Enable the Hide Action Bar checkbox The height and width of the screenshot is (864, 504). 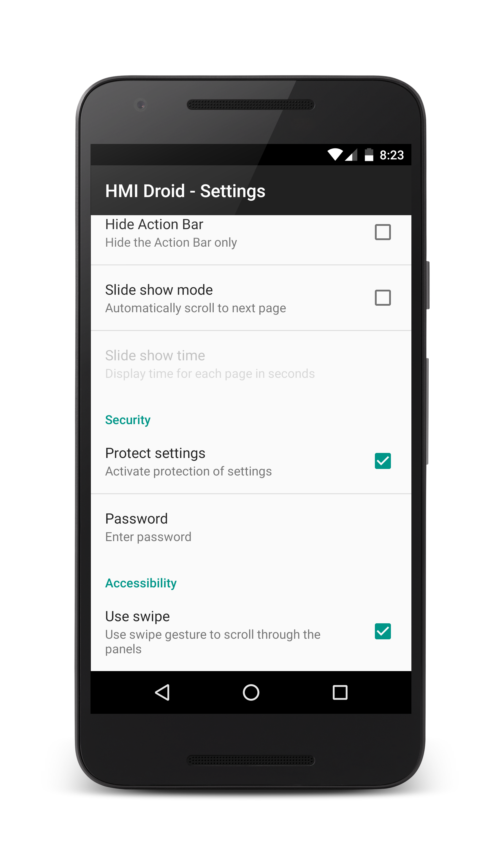point(383,232)
